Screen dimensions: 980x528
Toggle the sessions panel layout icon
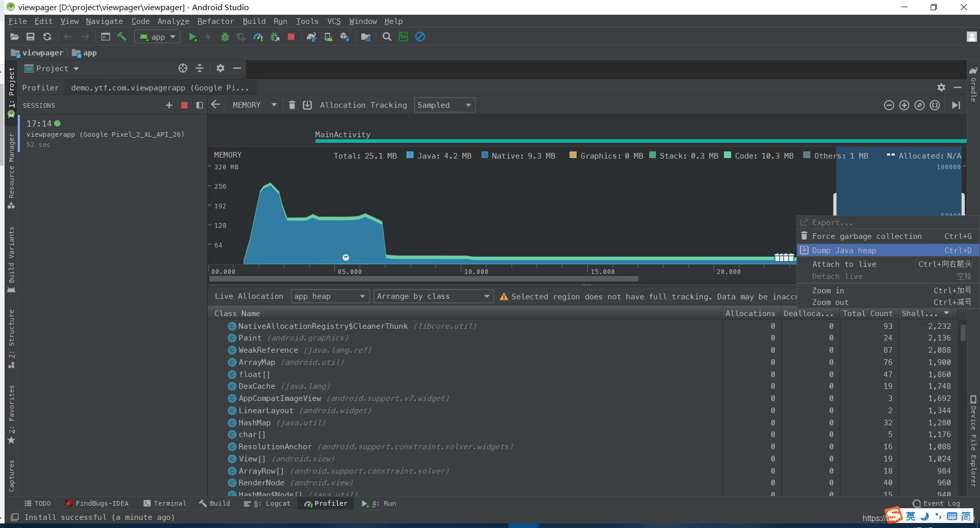(x=200, y=105)
